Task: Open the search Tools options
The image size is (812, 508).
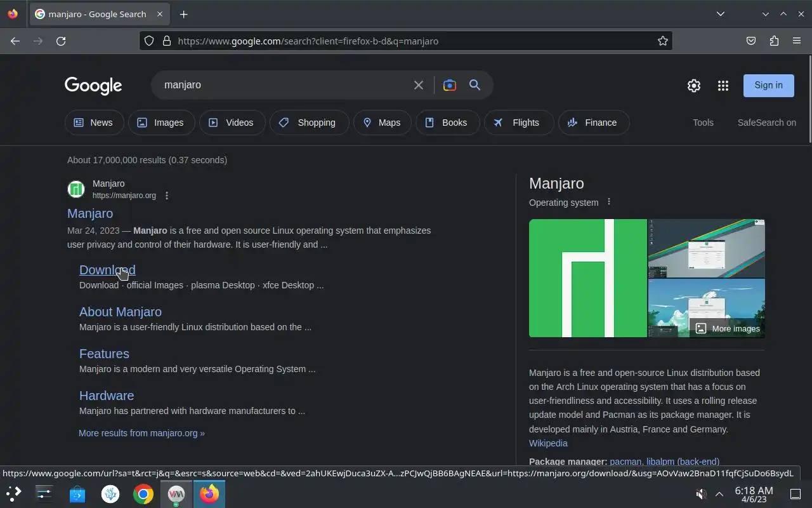Action: (703, 123)
